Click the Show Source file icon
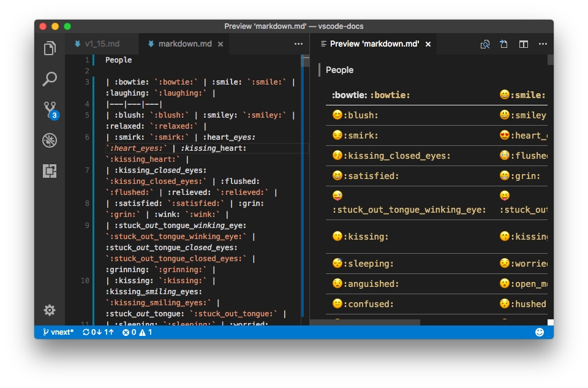The image size is (588, 388). point(504,44)
